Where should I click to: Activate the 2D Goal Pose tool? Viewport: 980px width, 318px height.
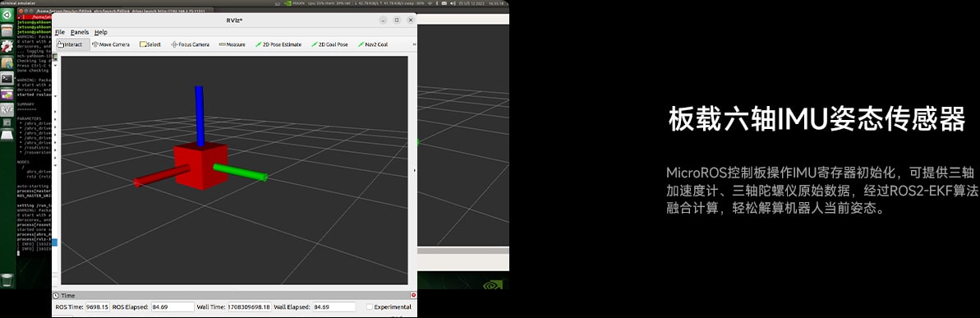pos(329,44)
